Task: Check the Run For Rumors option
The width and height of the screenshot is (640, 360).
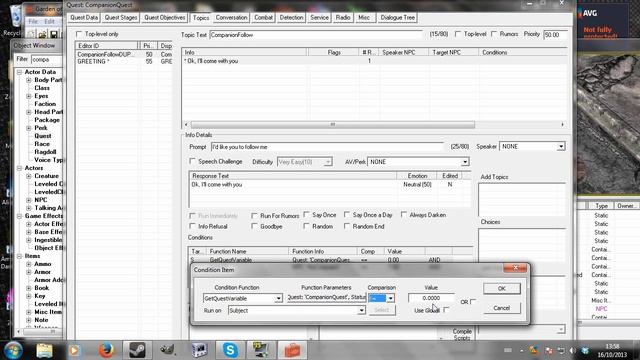Action: 254,216
